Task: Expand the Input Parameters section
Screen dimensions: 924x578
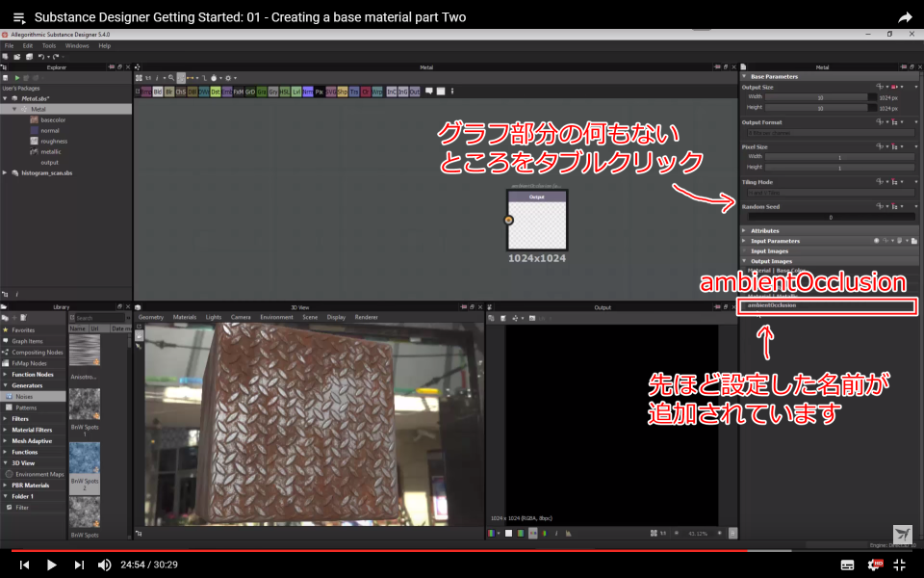Action: (744, 241)
